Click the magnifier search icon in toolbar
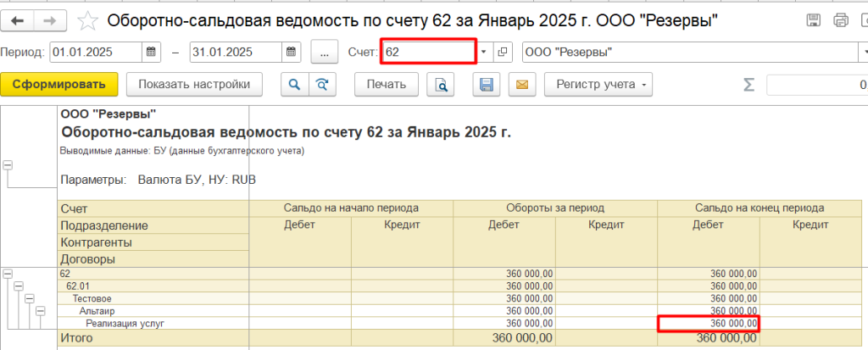Image resolution: width=868 pixels, height=350 pixels. (x=295, y=84)
